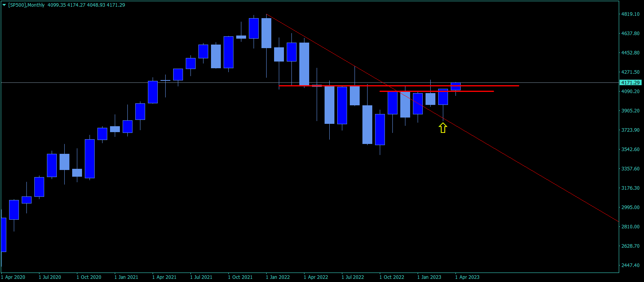Click the 2628.70 price axis label
Screen dimensions: 644x282
pyautogui.click(x=631, y=246)
